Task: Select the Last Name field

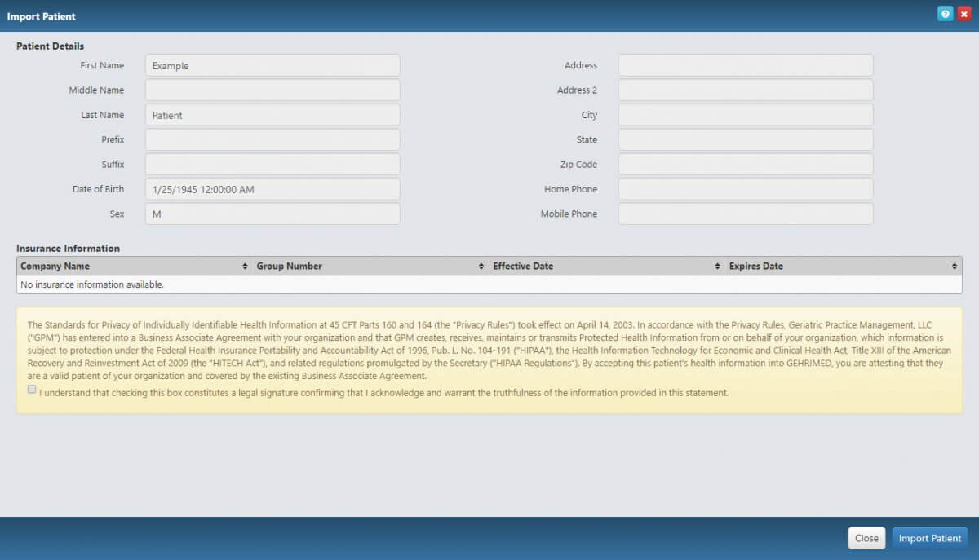Action: (x=272, y=115)
